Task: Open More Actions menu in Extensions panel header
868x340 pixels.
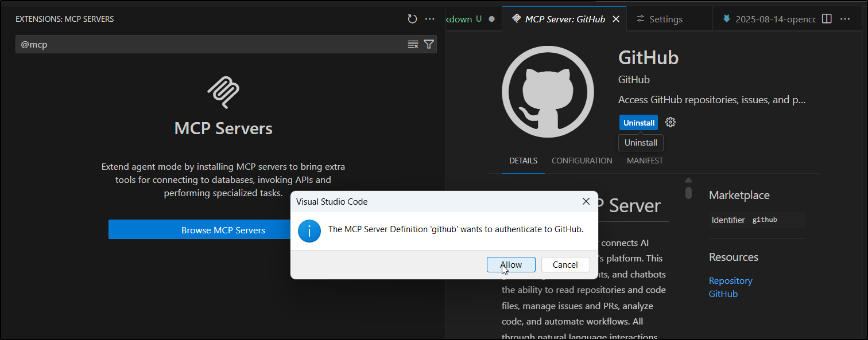Action: (x=429, y=19)
